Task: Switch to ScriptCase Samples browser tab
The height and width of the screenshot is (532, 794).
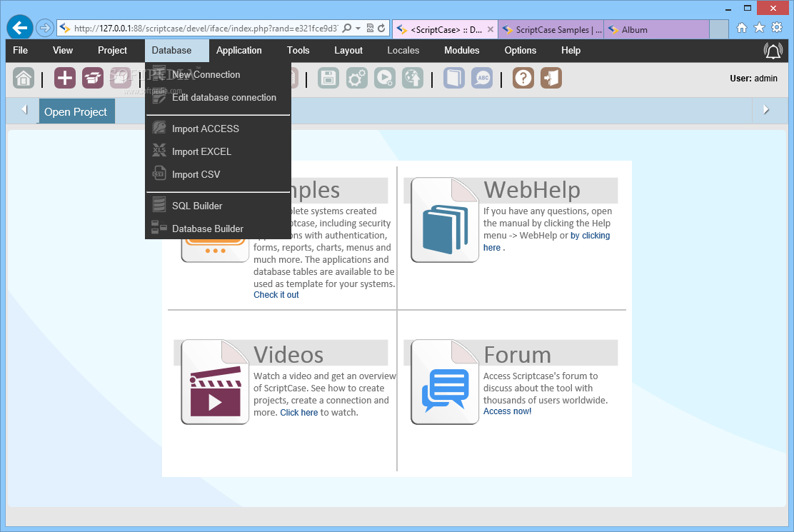Action: pos(551,29)
